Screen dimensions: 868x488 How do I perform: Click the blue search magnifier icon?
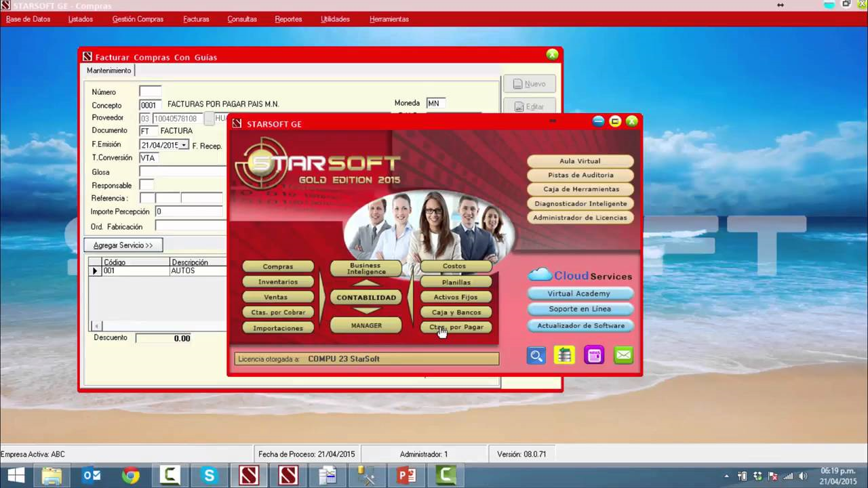click(536, 355)
